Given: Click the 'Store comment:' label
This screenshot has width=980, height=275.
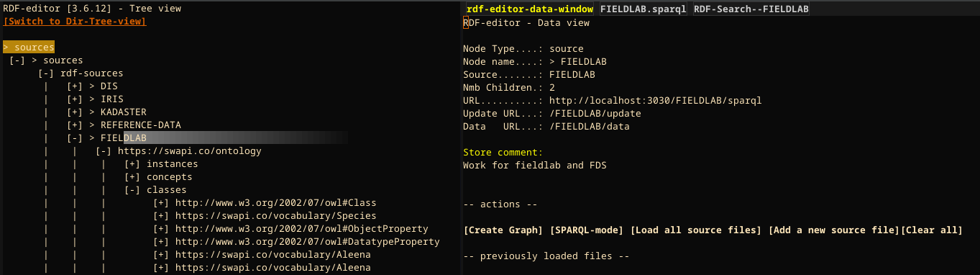Looking at the screenshot, I should [x=503, y=152].
